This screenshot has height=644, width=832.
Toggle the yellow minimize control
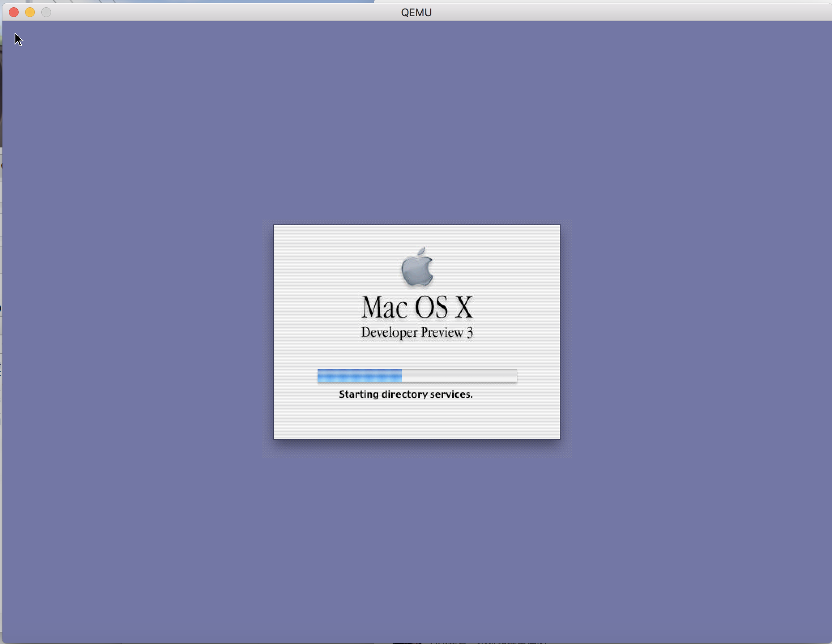(30, 12)
